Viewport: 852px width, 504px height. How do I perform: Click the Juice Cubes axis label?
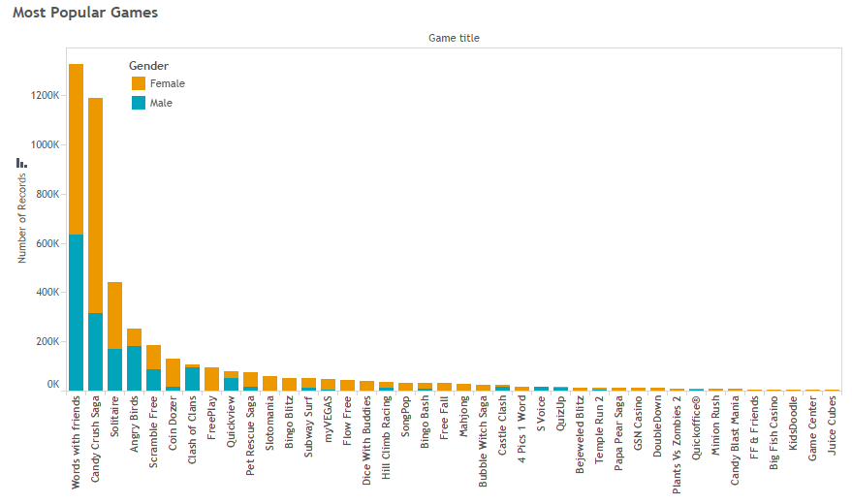tap(832, 425)
